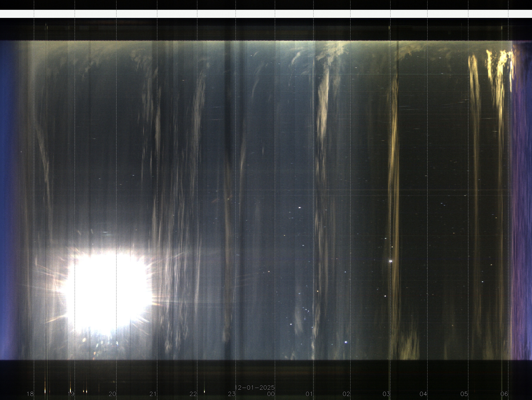Click the 06 hour label on the time axis

(x=504, y=394)
